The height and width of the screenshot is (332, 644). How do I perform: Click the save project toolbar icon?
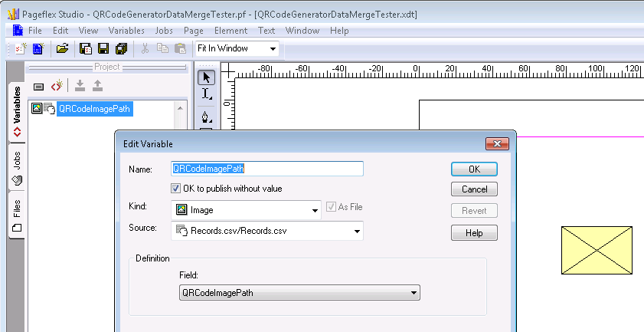(x=86, y=49)
